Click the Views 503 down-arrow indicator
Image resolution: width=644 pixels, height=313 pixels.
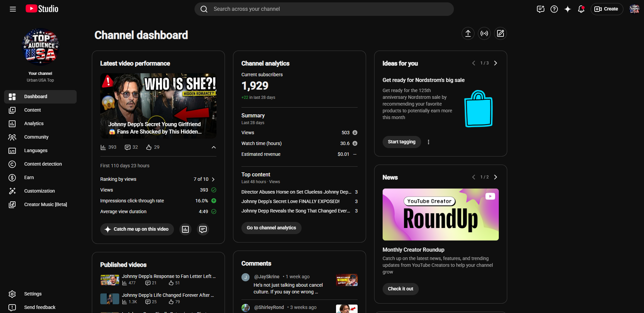click(x=355, y=133)
